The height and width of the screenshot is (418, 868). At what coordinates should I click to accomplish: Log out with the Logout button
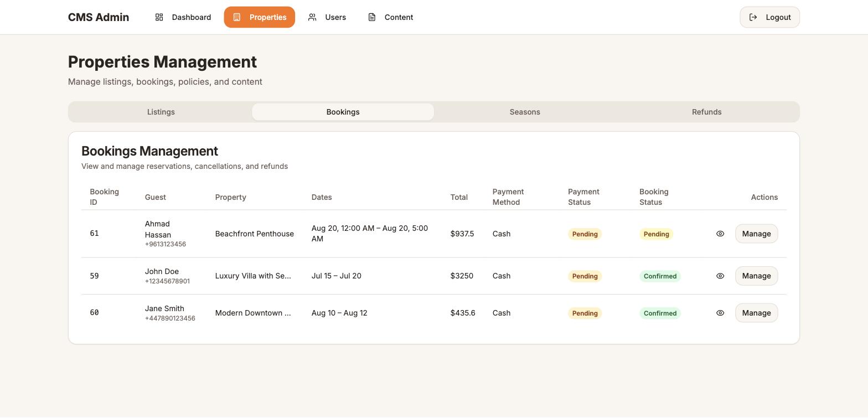point(770,17)
